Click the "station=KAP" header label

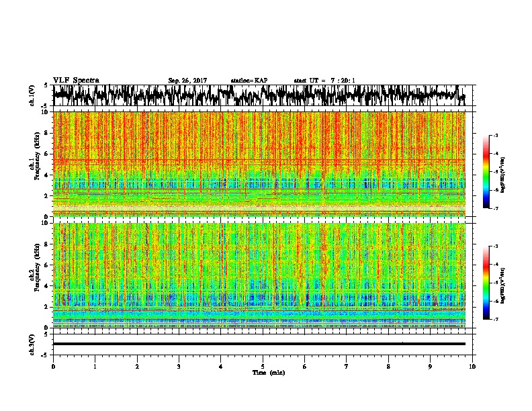coord(249,81)
